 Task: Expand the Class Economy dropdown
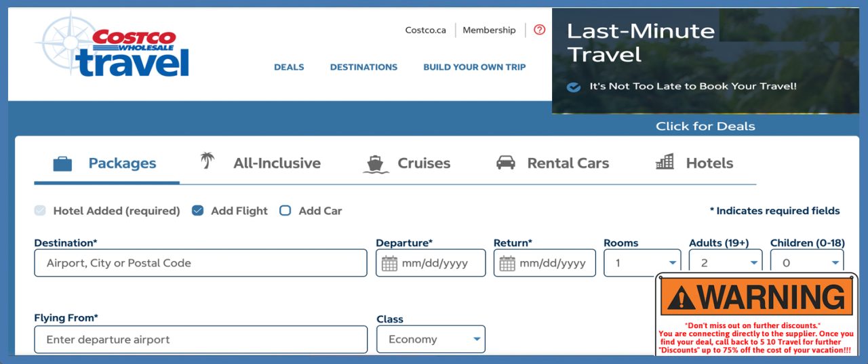pos(431,339)
